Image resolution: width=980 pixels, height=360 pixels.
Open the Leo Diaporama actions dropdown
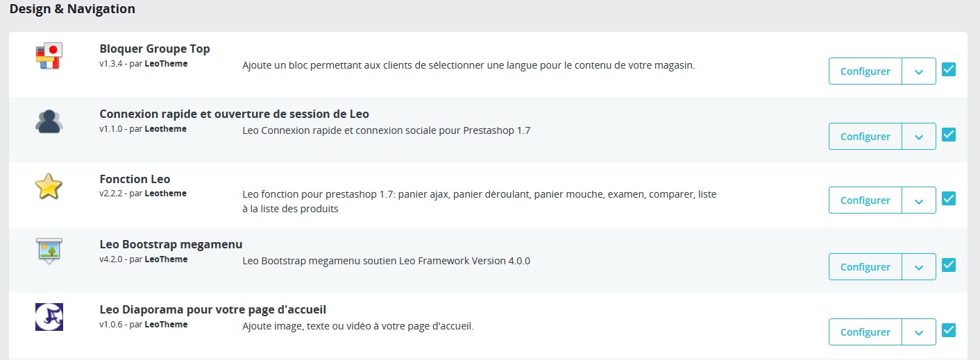coord(919,332)
